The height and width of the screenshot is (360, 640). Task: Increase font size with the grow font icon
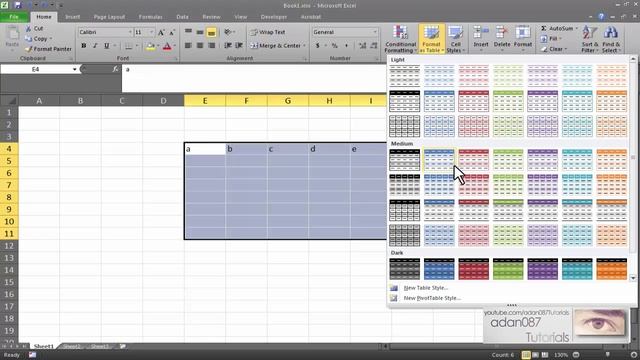pos(161,32)
